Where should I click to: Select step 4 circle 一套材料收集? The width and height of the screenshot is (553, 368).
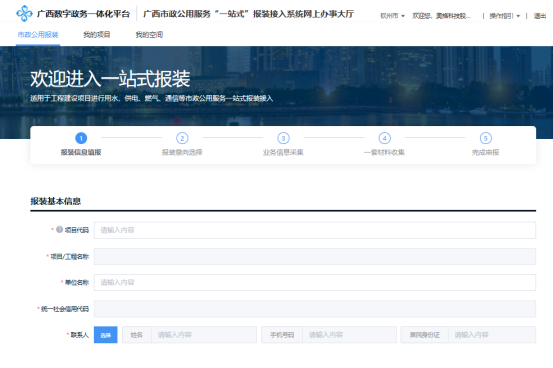pyautogui.click(x=384, y=138)
